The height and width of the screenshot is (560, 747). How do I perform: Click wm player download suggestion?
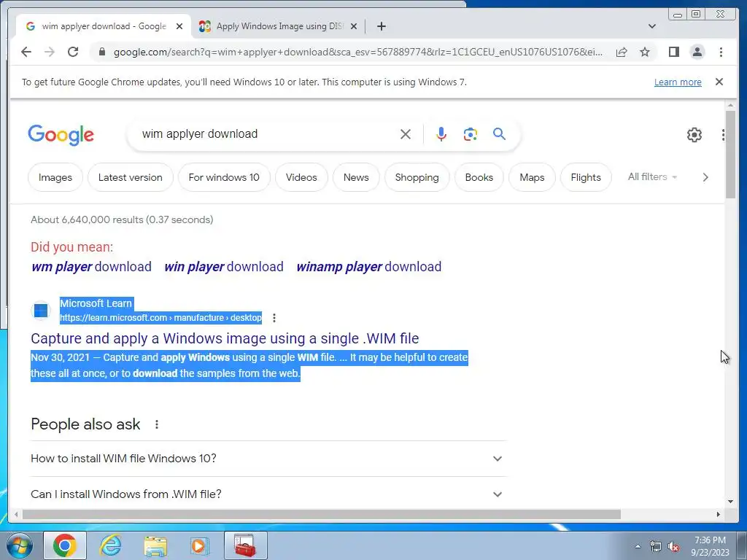tap(91, 267)
